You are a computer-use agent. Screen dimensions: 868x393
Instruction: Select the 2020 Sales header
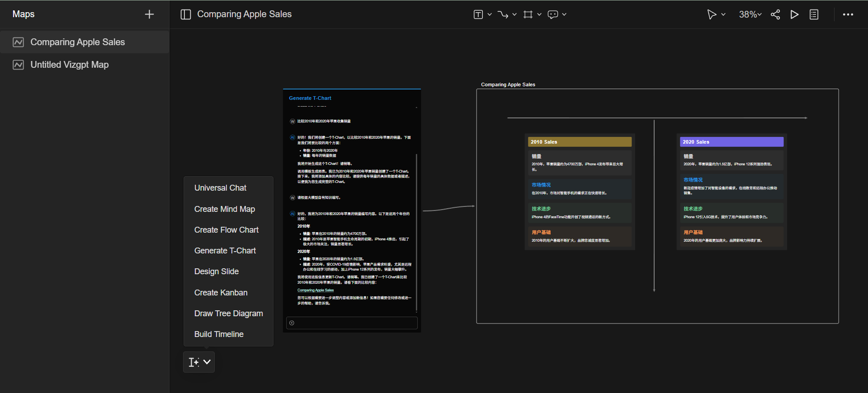[731, 142]
